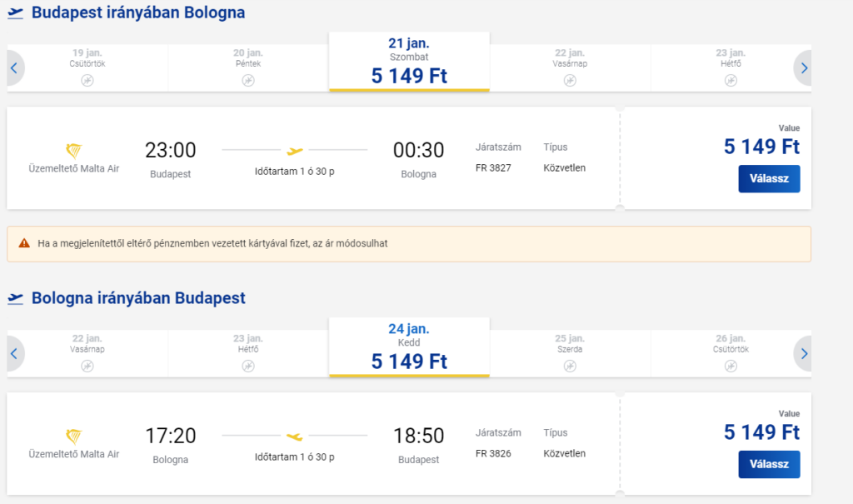
Task: Click next dates arrow for Budapest–Bologna
Action: coord(803,68)
